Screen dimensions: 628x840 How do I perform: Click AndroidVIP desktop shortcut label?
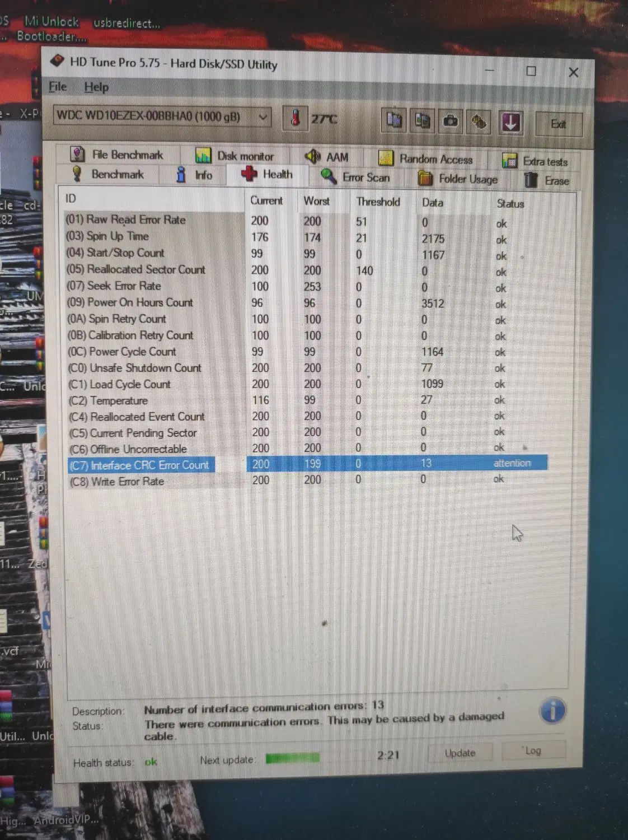[66, 820]
